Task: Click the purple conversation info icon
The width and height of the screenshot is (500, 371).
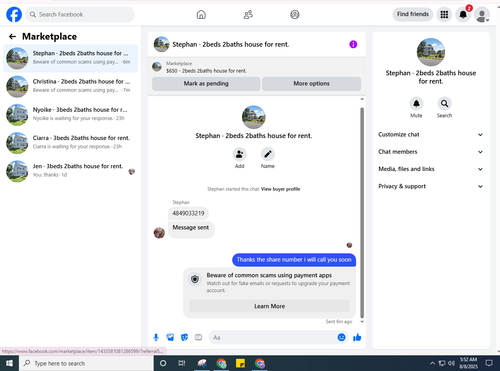Action: (353, 44)
